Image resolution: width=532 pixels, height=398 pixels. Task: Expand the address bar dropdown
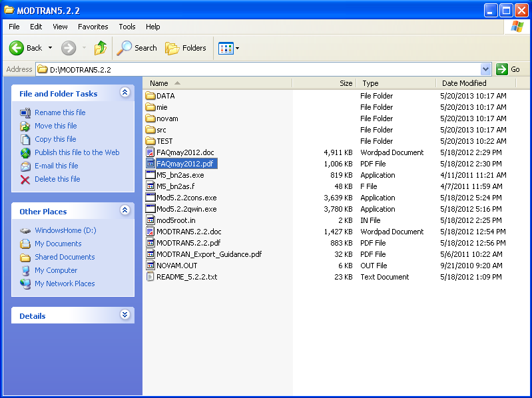click(485, 69)
